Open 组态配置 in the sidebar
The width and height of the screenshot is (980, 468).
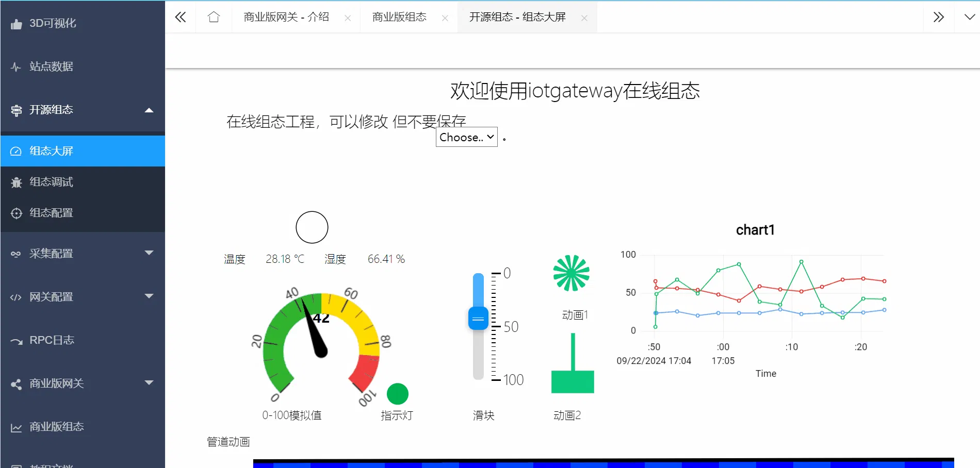[x=51, y=213]
